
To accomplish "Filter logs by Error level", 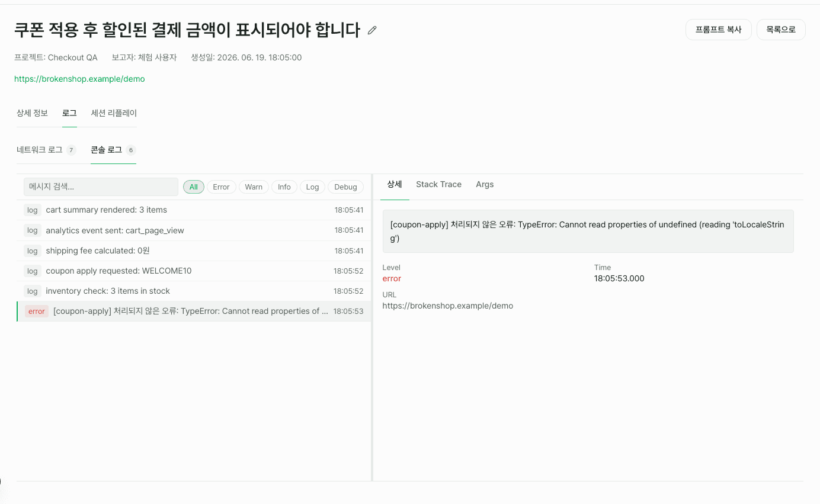I will coord(221,187).
